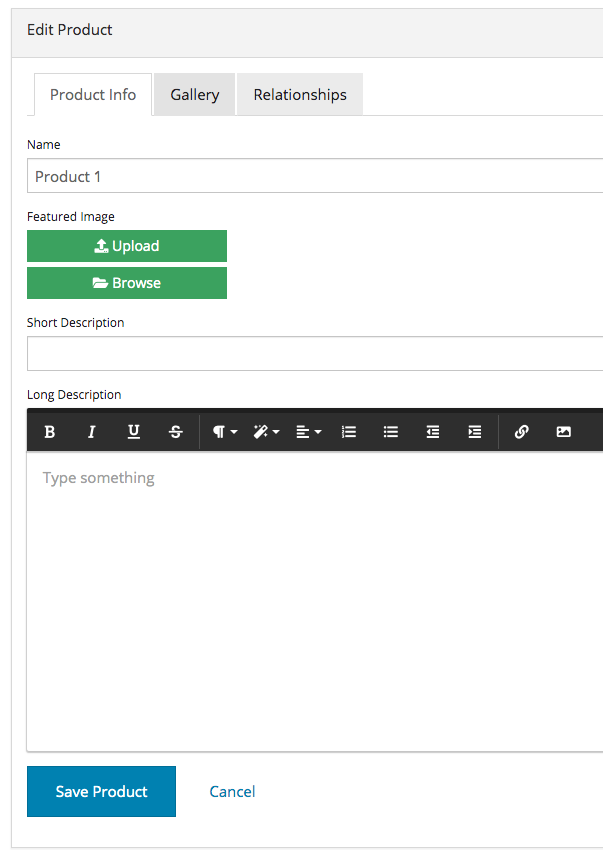Apply italic formatting in Long Description

(x=92, y=432)
